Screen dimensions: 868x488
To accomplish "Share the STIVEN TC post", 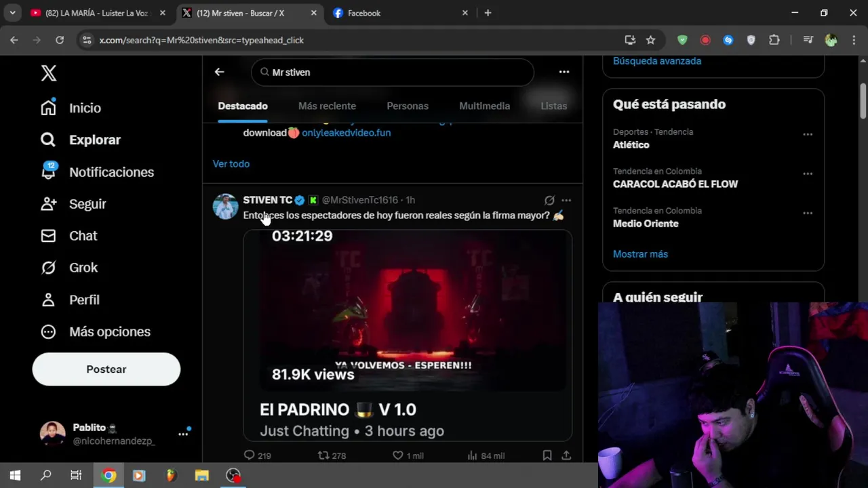I will 566,455.
